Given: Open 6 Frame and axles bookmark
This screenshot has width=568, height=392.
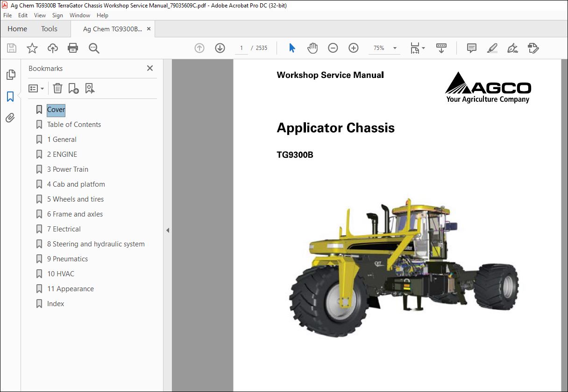Looking at the screenshot, I should 75,214.
